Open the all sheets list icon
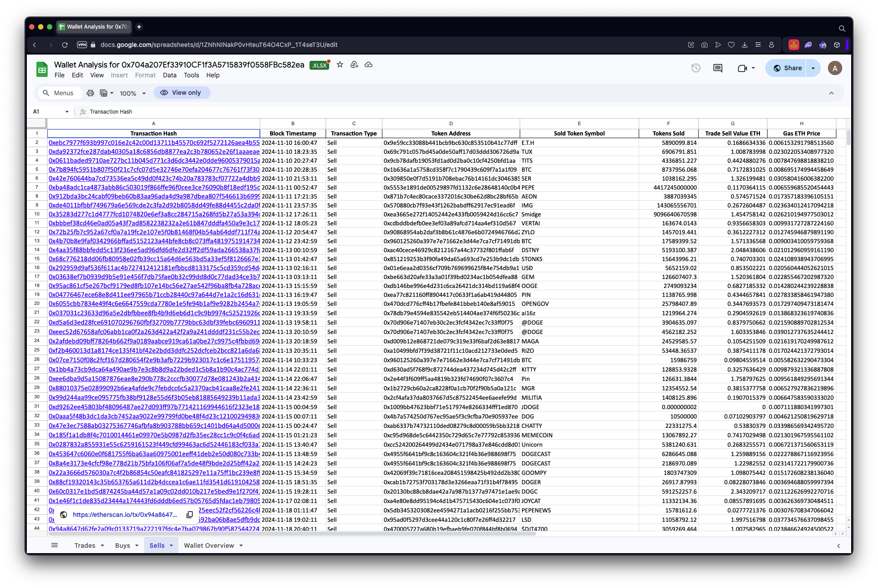 [x=55, y=545]
